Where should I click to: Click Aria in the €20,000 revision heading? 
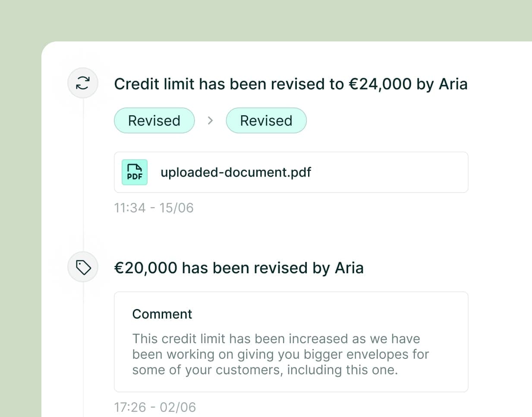pos(349,268)
